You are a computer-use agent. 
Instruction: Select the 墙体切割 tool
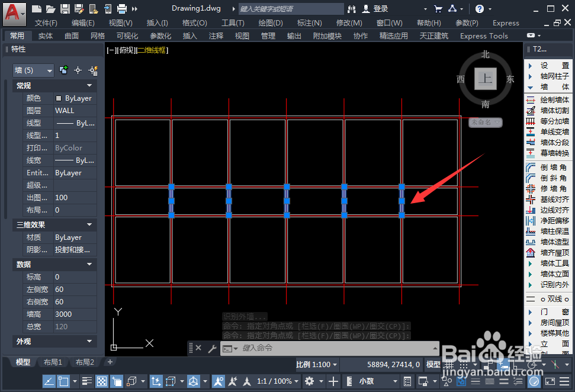548,110
